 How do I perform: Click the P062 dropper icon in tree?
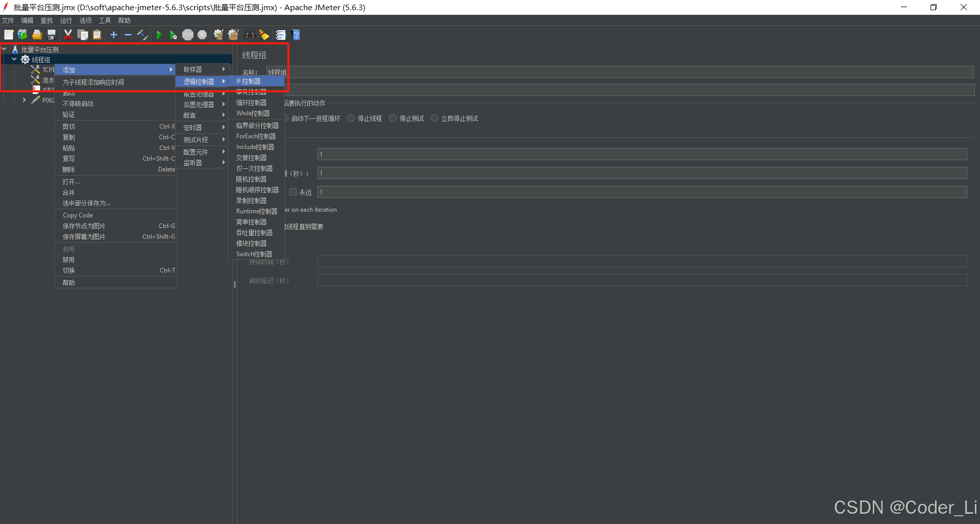pos(35,100)
